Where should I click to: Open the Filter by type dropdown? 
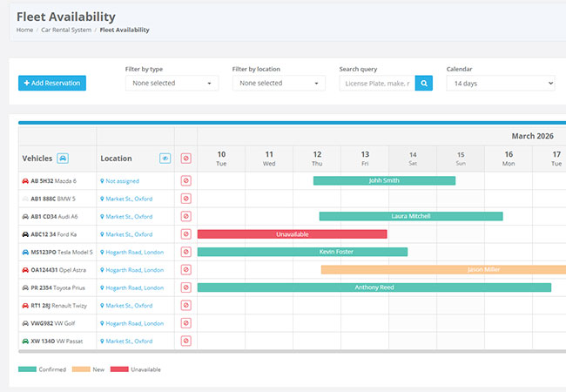click(172, 83)
